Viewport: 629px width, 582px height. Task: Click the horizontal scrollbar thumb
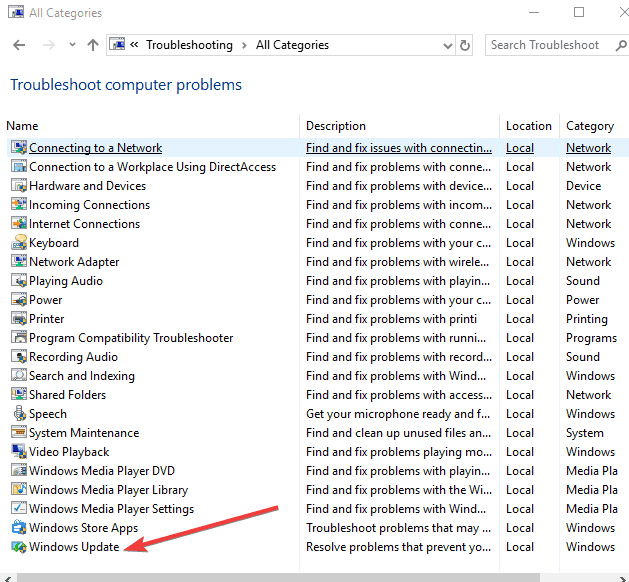[x=278, y=578]
